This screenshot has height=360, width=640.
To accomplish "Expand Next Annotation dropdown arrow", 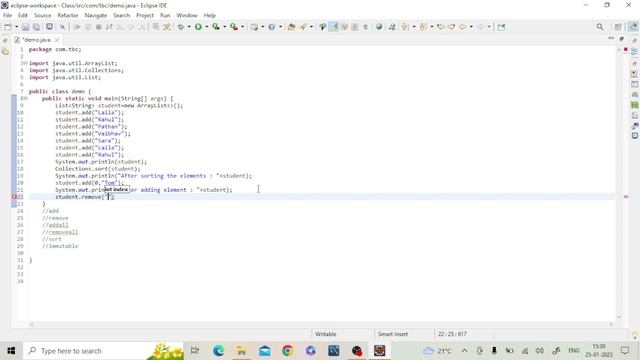I will tap(413, 27).
